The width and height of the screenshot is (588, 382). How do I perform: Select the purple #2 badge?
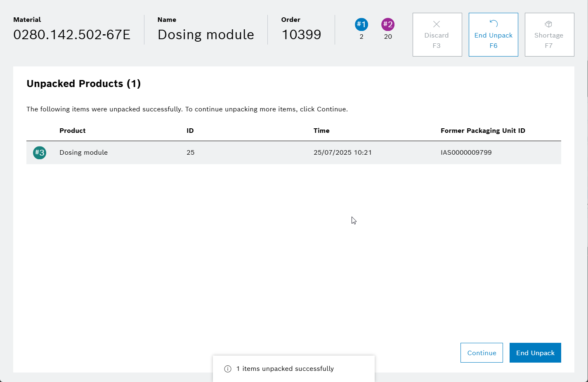tap(387, 24)
